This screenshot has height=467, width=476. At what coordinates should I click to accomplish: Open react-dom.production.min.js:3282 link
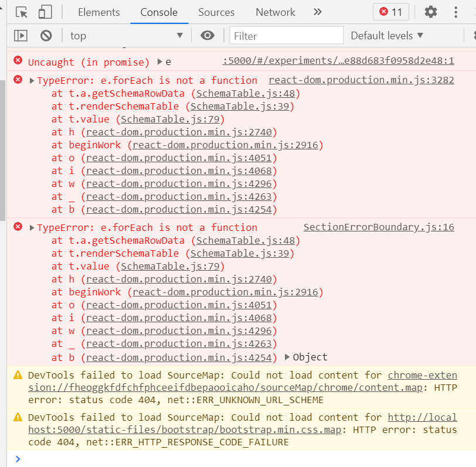tap(361, 80)
